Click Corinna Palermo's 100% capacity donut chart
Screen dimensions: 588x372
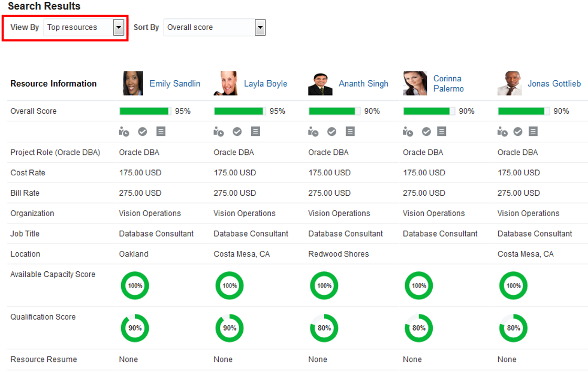(x=419, y=285)
